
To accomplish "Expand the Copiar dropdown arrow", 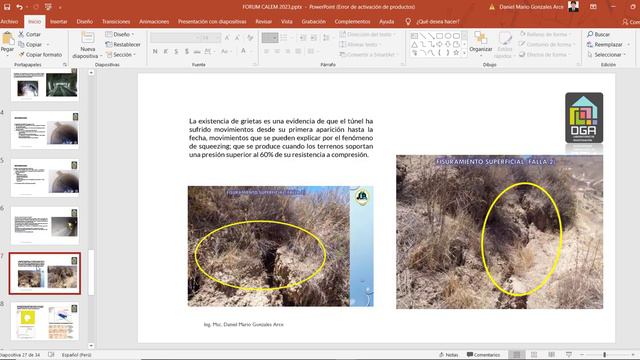I will click(x=48, y=44).
